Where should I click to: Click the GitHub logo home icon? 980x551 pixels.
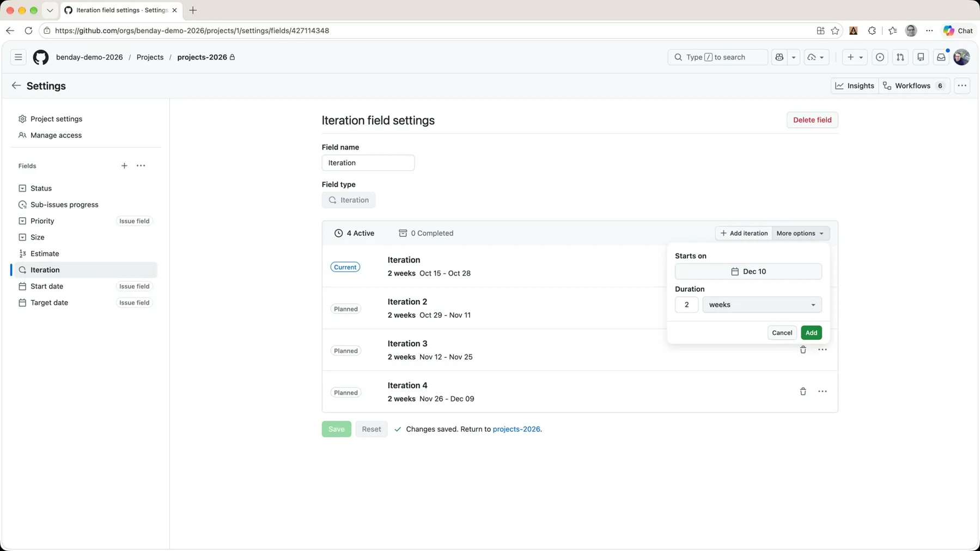pyautogui.click(x=41, y=57)
